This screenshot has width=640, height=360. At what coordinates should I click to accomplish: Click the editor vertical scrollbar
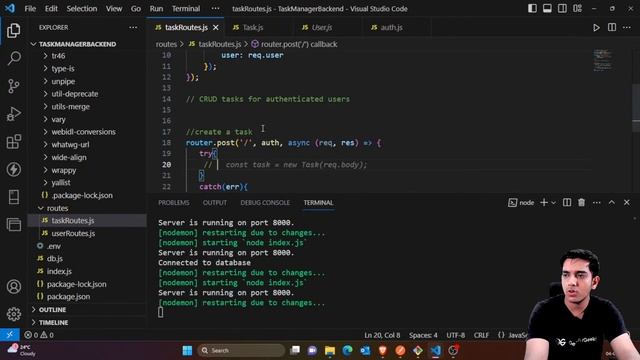(x=636, y=108)
